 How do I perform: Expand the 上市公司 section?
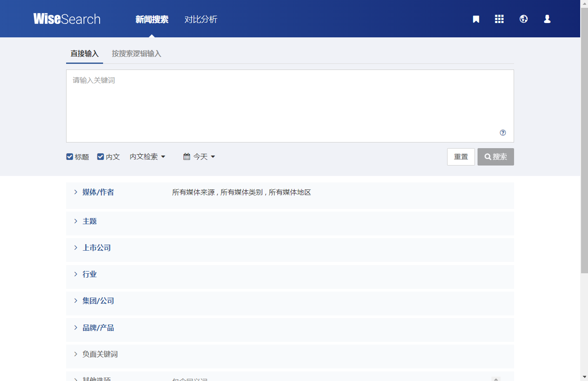click(97, 248)
